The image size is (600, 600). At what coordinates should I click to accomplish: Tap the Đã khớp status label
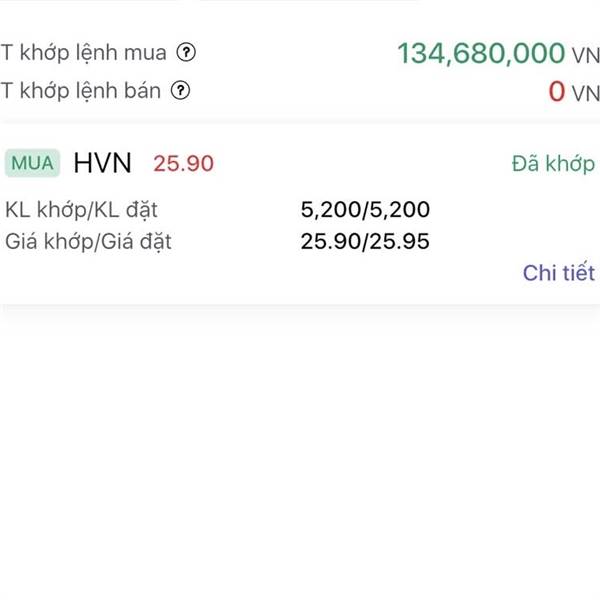click(x=553, y=164)
